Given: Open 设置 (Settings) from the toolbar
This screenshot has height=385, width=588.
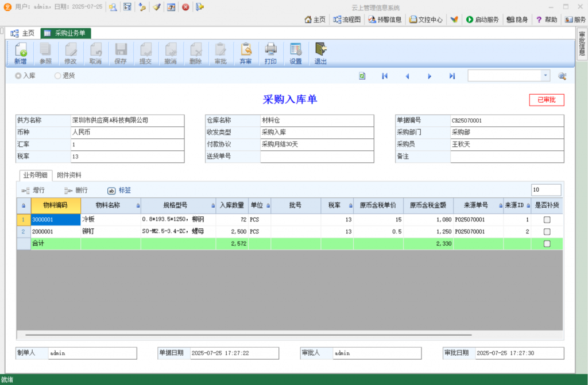Looking at the screenshot, I should [296, 53].
